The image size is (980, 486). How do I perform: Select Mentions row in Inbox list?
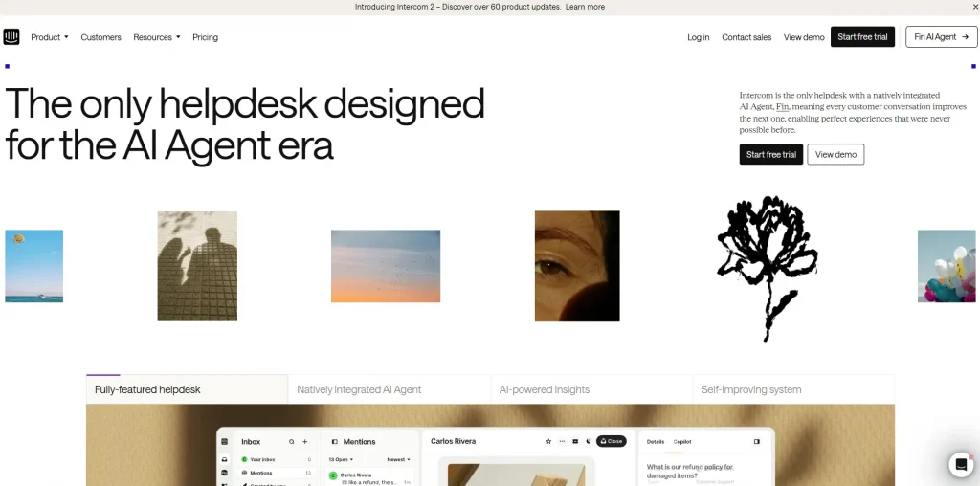click(276, 473)
